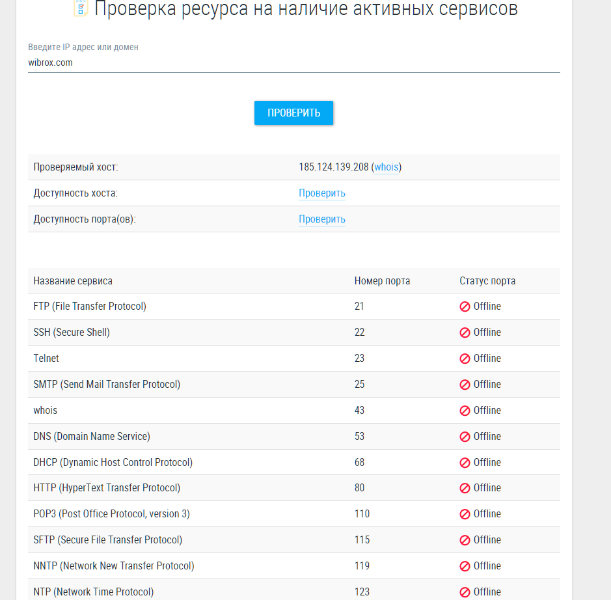
Task: Select 'DHCP (Dynamic Host Control Protocol)' text
Action: point(113,462)
